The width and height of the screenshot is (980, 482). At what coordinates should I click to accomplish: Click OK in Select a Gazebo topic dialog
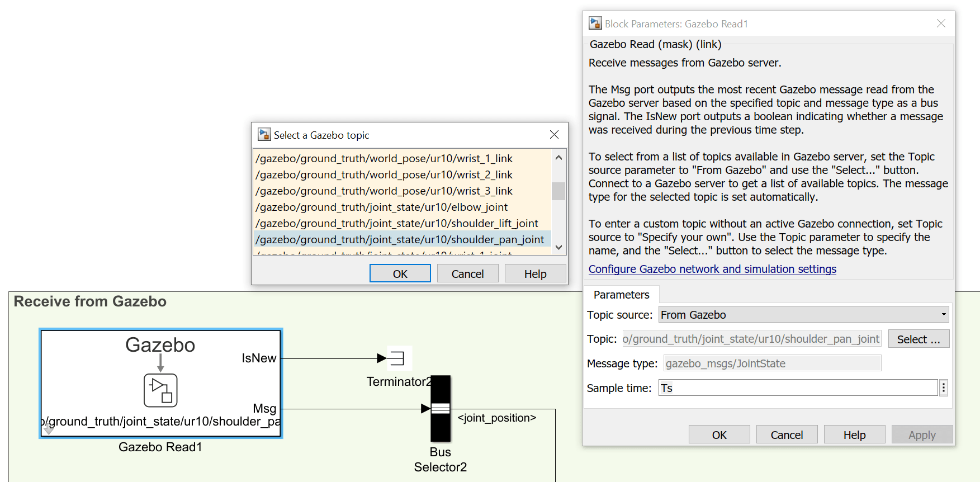click(x=400, y=273)
